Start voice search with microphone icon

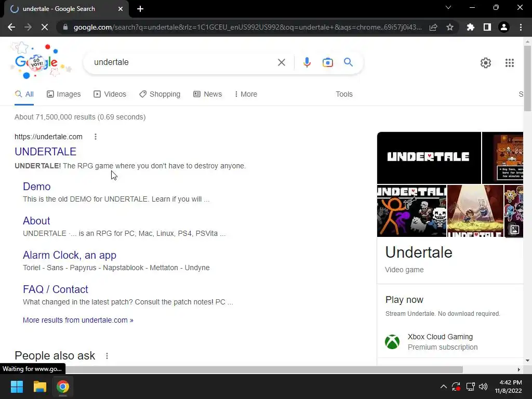tap(307, 62)
